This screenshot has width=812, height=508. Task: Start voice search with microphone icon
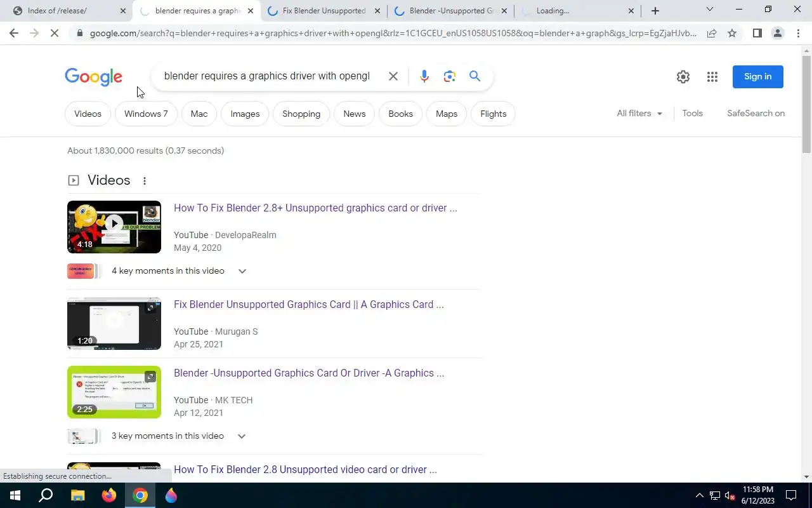tap(424, 76)
